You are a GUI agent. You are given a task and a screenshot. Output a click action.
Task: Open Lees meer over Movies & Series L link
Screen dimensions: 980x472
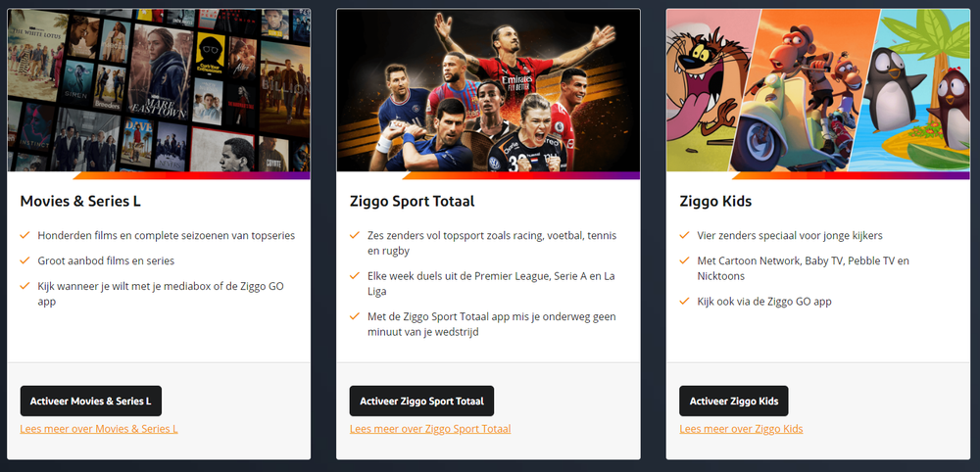click(99, 429)
